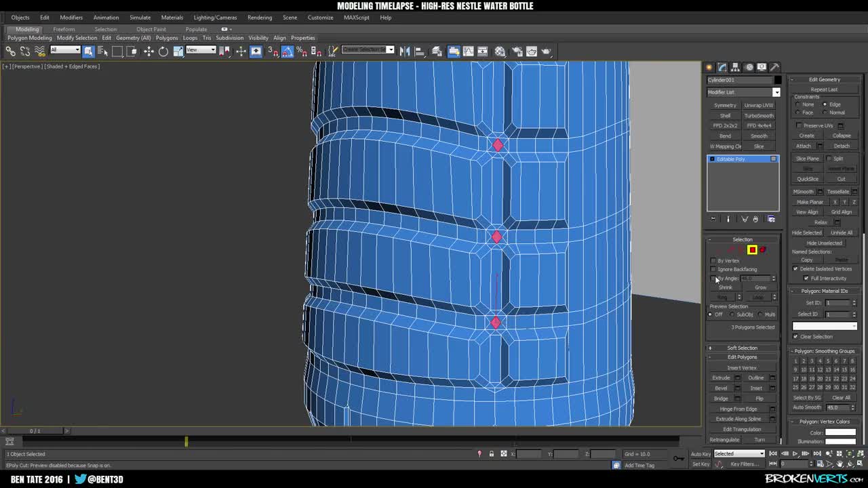Open the Render Setup icon
868x488 pixels.
click(x=517, y=52)
